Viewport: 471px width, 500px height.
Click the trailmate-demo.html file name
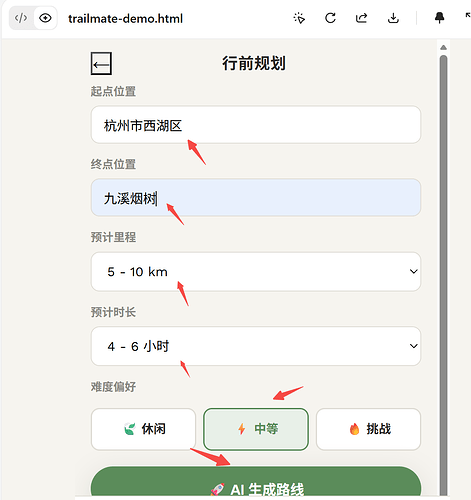pyautogui.click(x=125, y=19)
